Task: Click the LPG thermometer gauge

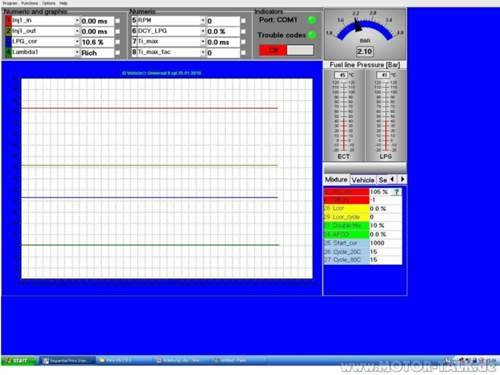Action: coord(386,115)
